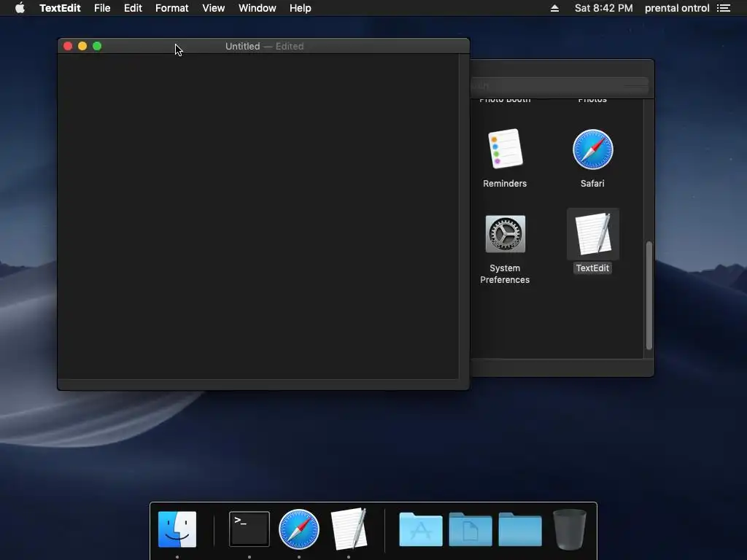Click the System Preferences label
The image size is (747, 560).
point(505,274)
